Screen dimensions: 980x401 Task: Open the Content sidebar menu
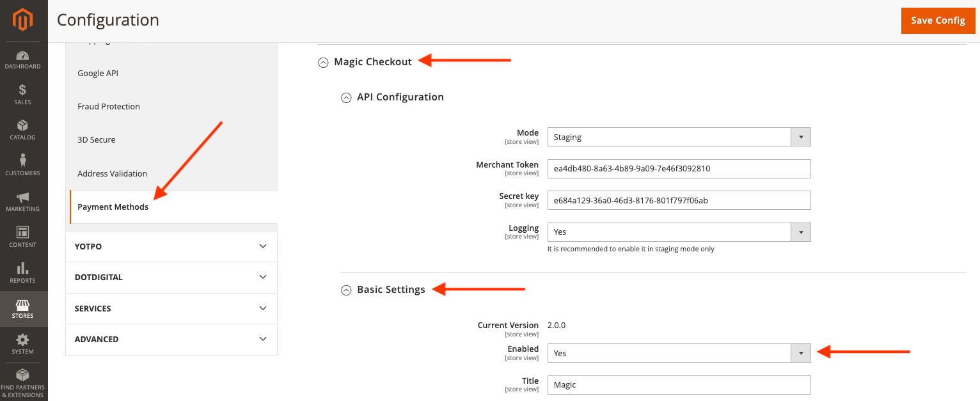point(23,237)
